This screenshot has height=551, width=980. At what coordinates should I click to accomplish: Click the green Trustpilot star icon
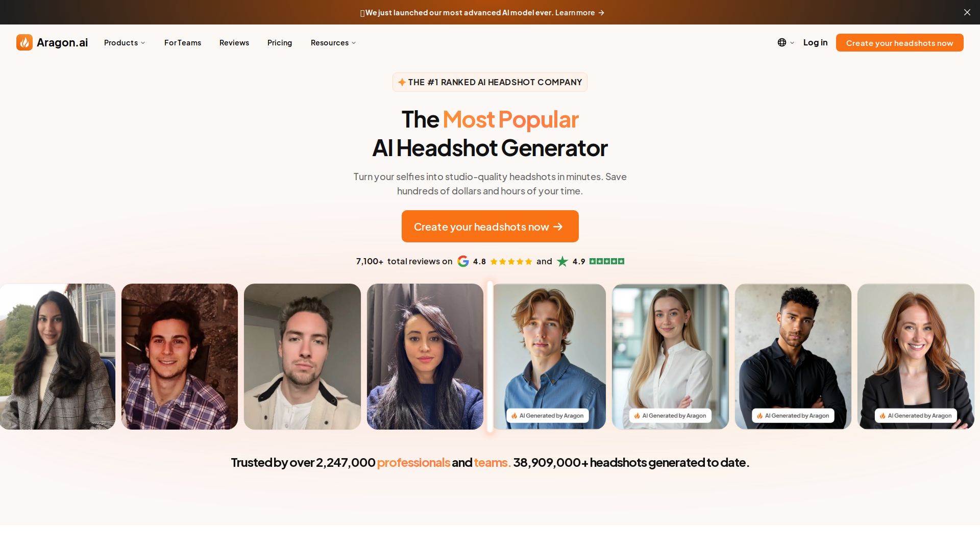(562, 261)
